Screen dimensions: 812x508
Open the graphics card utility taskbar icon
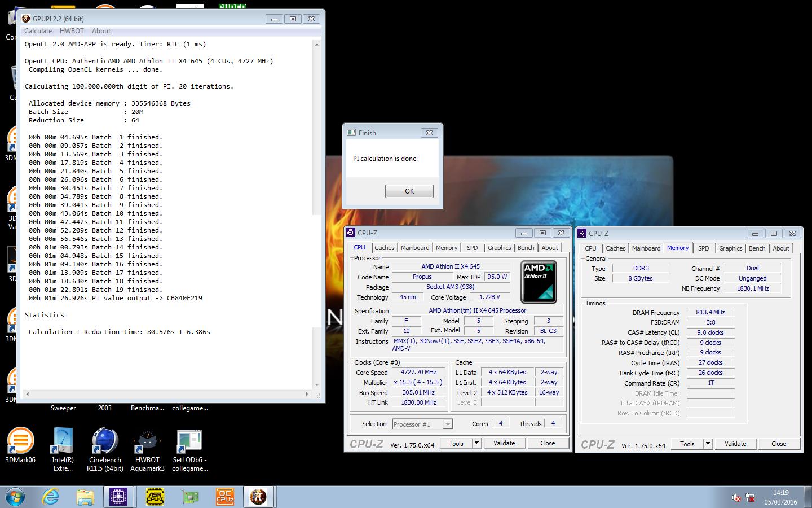click(190, 497)
